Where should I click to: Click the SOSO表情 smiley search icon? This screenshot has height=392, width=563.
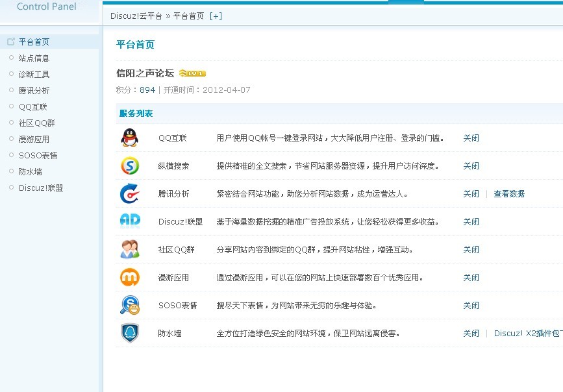(x=130, y=305)
